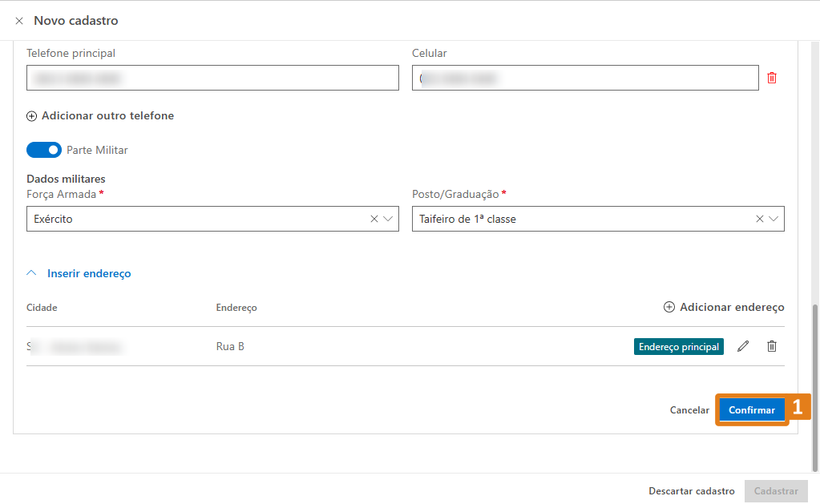Close the Novo cadastro panel
The height and width of the screenshot is (504, 820).
(x=19, y=21)
